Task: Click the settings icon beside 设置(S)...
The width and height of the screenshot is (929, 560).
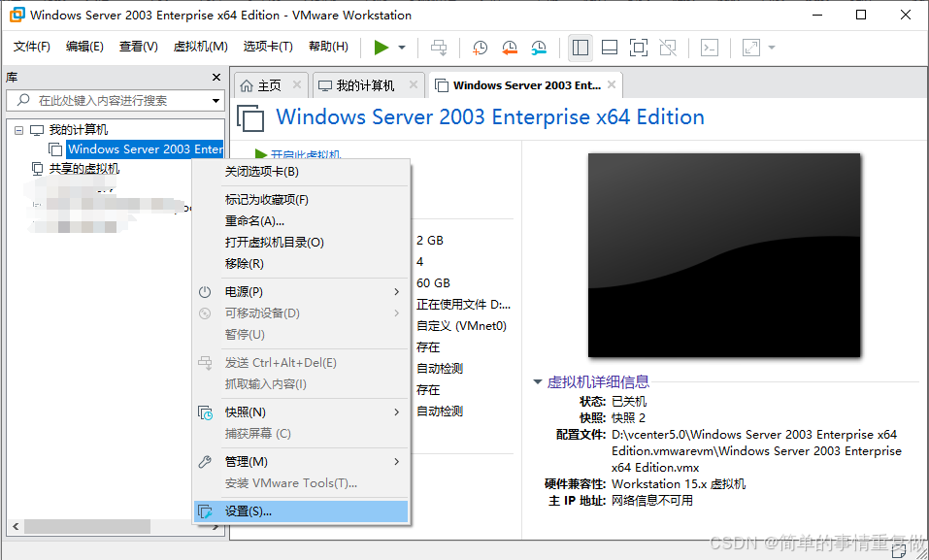Action: (205, 511)
